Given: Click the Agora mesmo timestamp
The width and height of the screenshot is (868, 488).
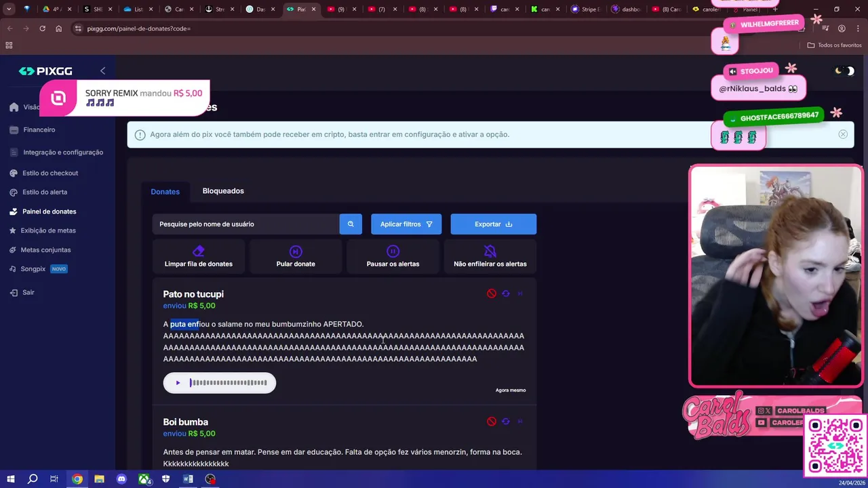Looking at the screenshot, I should pos(511,390).
